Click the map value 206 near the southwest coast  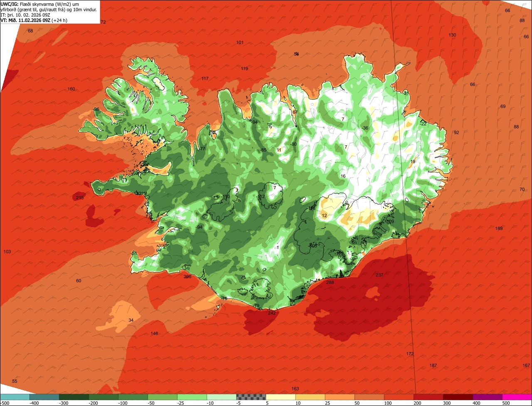click(187, 276)
